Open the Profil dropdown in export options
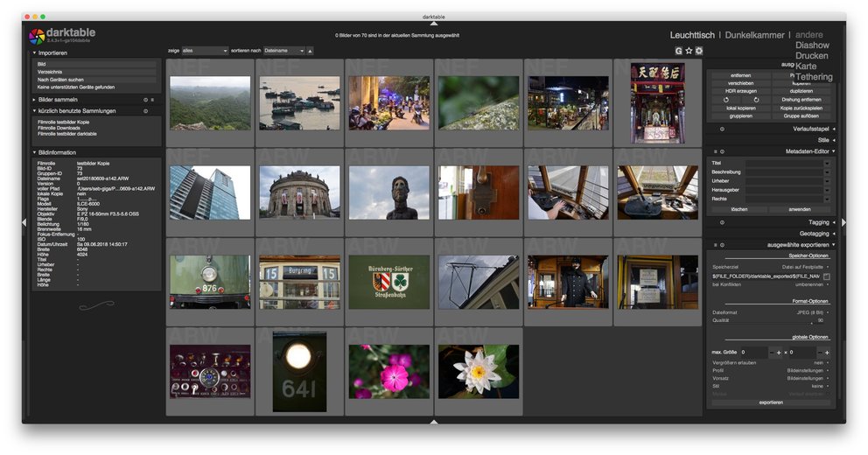Image resolution: width=868 pixels, height=455 pixels. coord(771,370)
